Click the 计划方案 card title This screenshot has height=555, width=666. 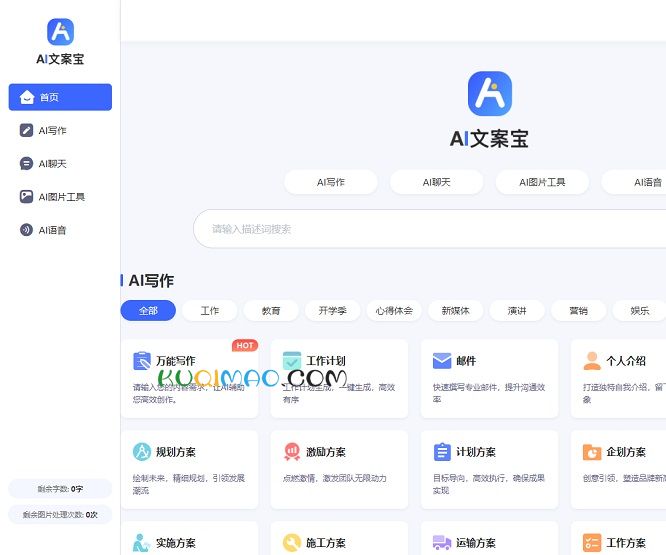click(476, 452)
